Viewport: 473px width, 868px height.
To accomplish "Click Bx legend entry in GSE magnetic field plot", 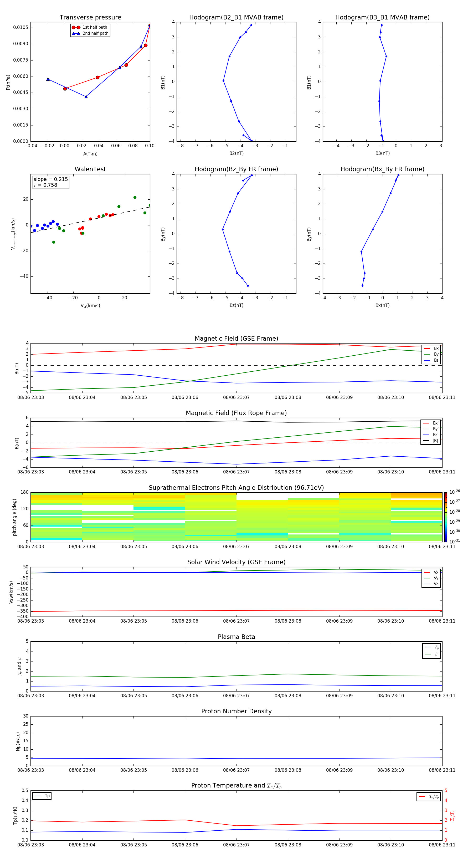I will tap(431, 349).
